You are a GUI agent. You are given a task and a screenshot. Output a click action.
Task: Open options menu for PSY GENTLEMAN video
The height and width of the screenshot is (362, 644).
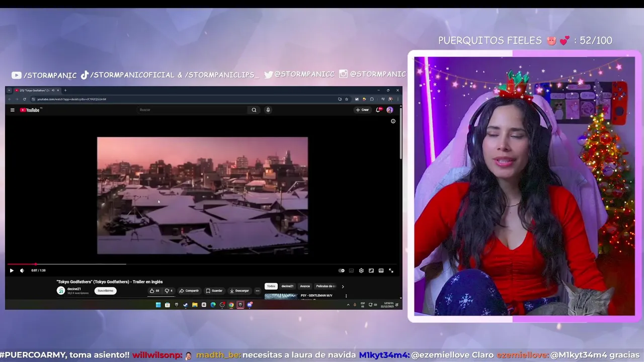[346, 296]
